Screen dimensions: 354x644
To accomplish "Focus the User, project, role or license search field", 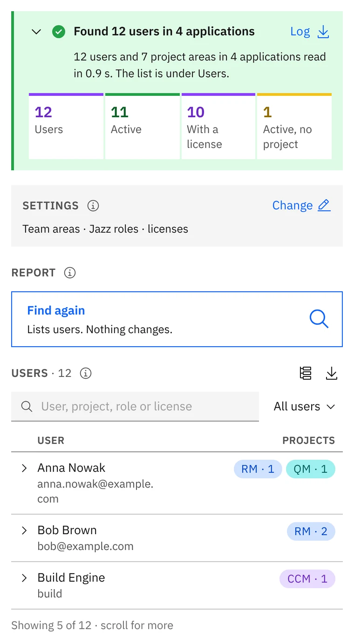I will coord(135,406).
